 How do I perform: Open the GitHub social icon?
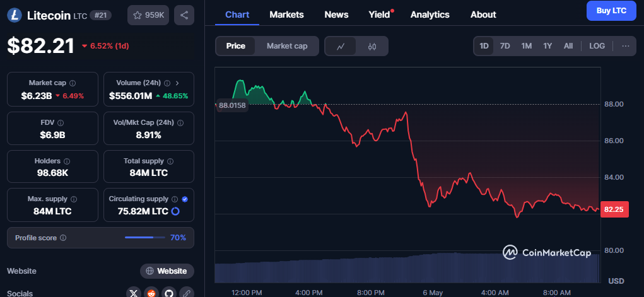169,293
